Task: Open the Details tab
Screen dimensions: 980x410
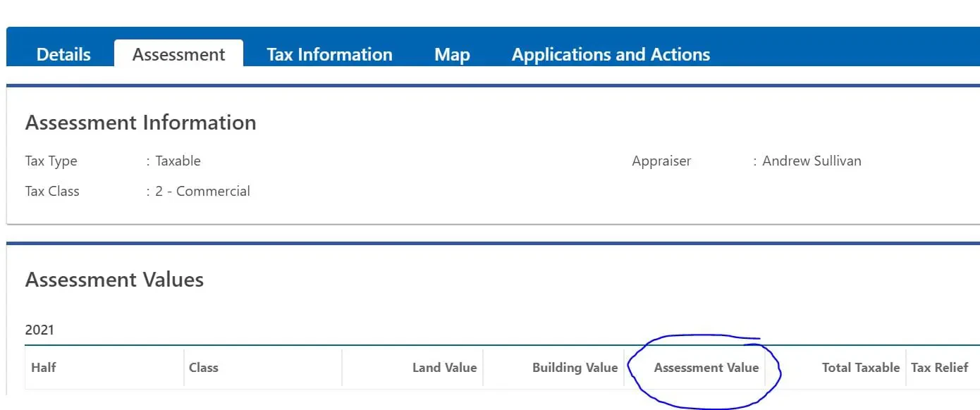Action: [63, 54]
